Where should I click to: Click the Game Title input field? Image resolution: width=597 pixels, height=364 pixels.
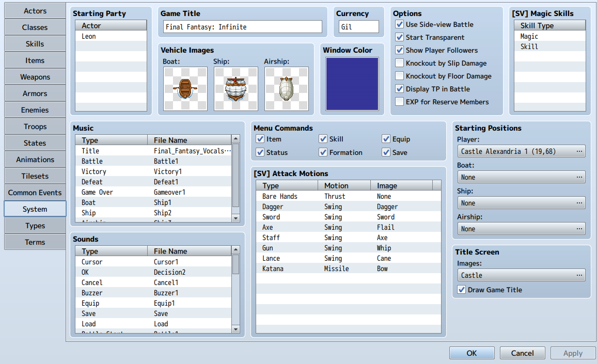[243, 27]
